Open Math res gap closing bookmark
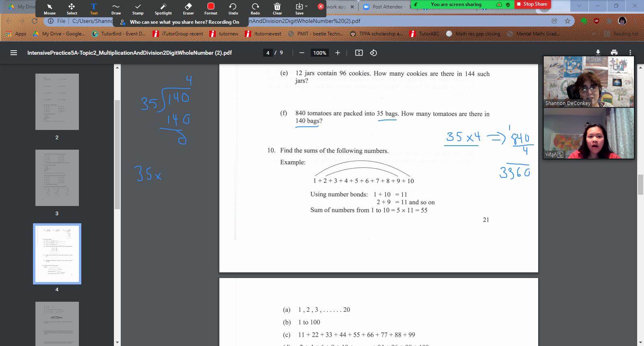 pos(473,34)
